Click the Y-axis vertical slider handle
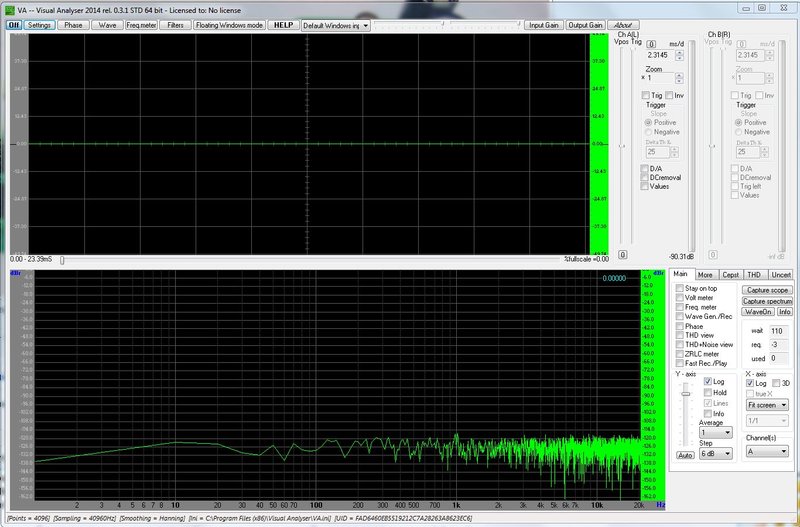800x527 pixels. coord(684,394)
